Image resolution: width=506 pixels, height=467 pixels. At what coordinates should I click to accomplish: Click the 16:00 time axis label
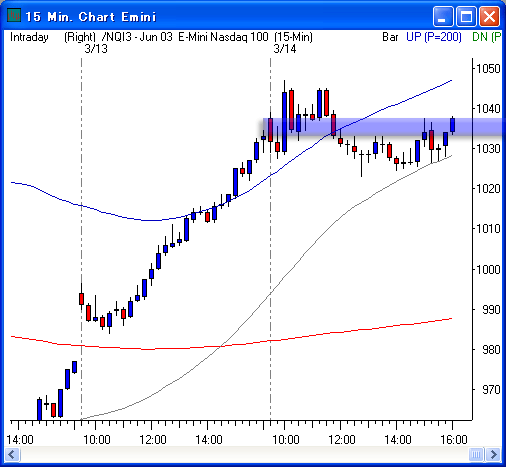click(x=454, y=440)
